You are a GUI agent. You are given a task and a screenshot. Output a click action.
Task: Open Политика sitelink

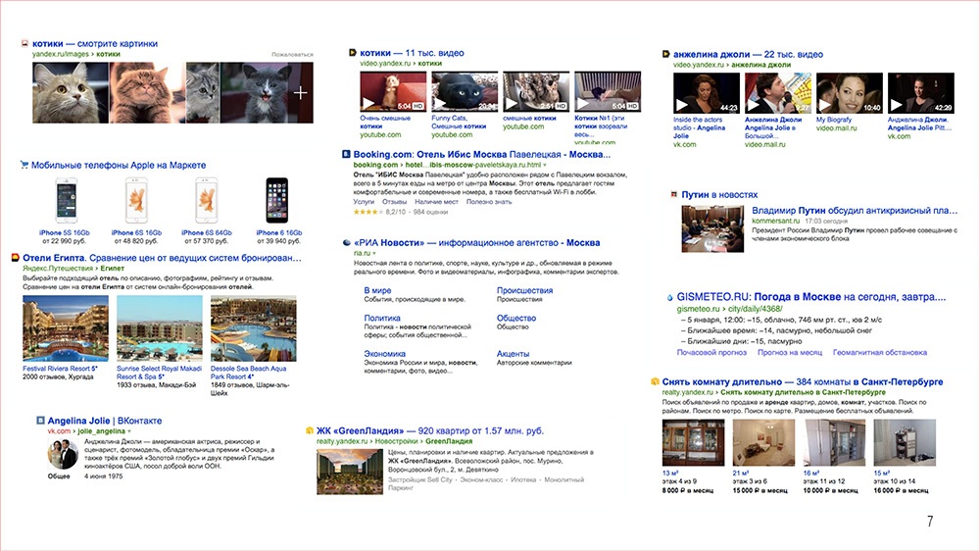pyautogui.click(x=382, y=318)
